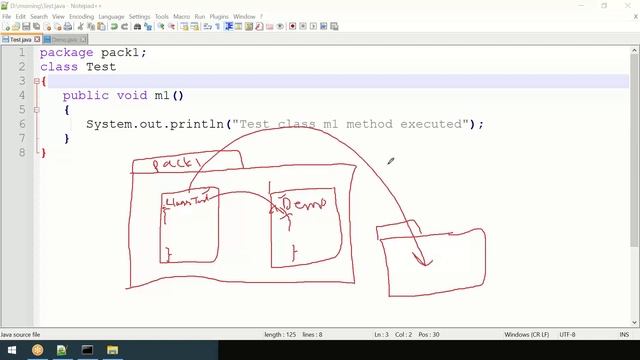Viewport: 640px width, 360px height.
Task: Click Run Macro Multiple Times icon
Action: 324,27
